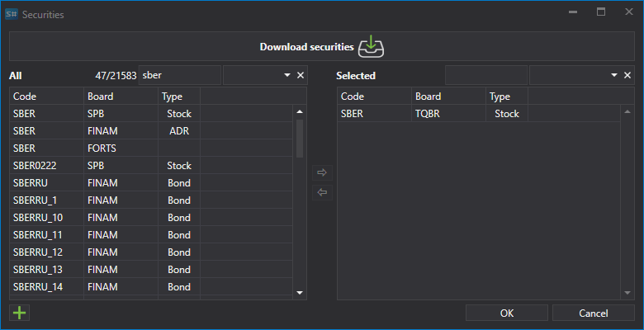Open the Selected panel type dropdown

[x=614, y=75]
